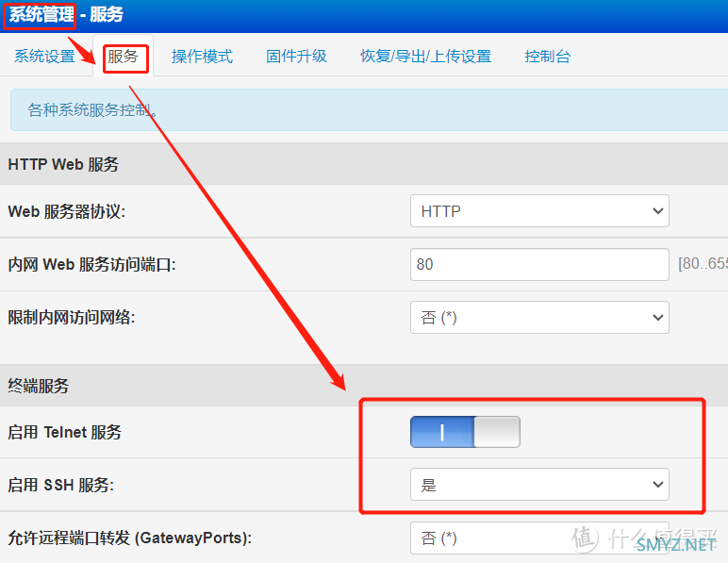Click the 内网 Web 服务访问端口 input field

(538, 264)
